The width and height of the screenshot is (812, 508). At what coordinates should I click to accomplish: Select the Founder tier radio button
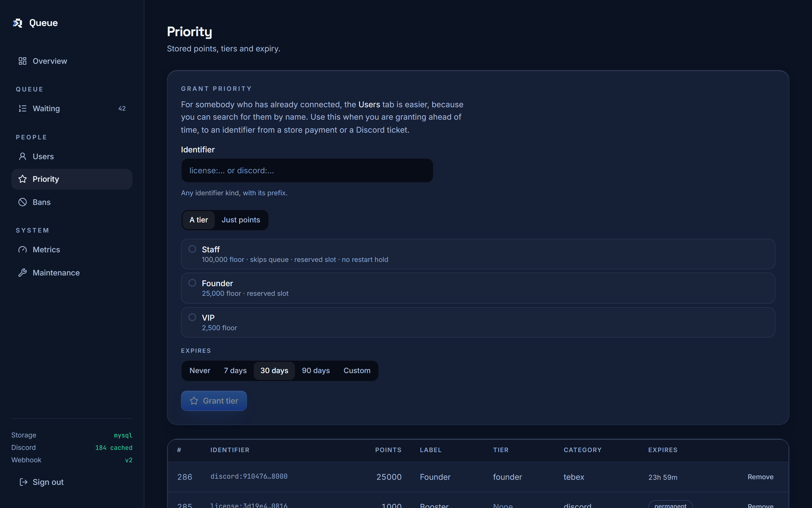click(192, 283)
